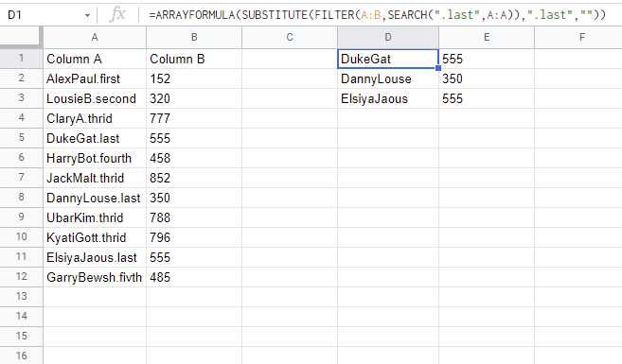
Task: Select row 16 header
Action: click(x=22, y=355)
